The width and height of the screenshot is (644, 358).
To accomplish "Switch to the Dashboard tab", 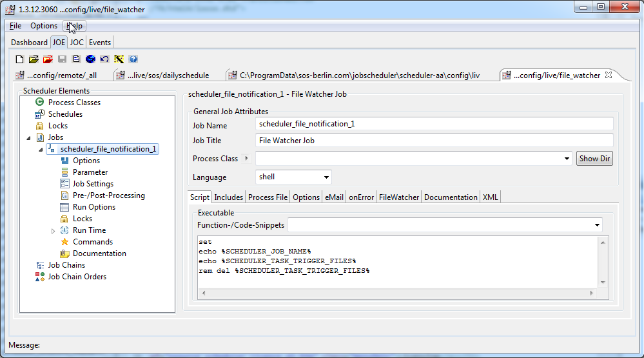I will click(x=29, y=43).
